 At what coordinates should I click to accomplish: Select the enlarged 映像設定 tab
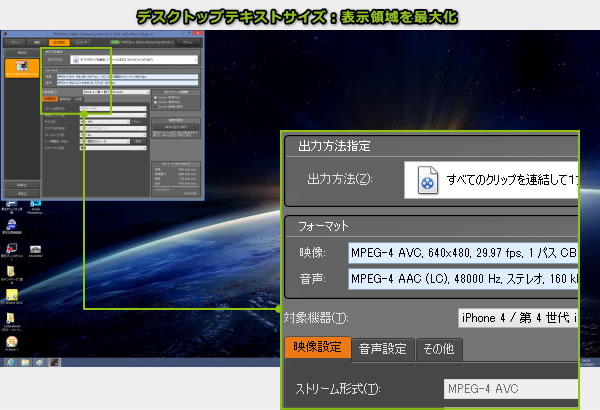coord(318,348)
